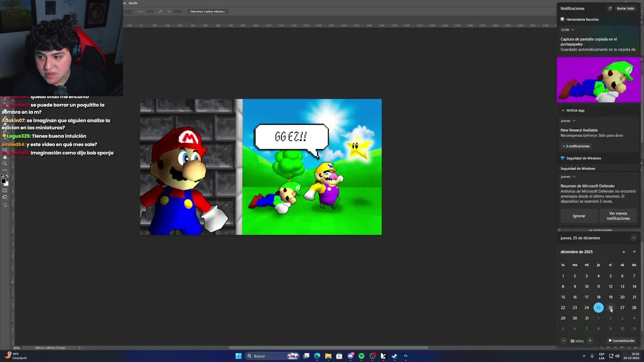Click the Mario thumbnail canvas image
The image size is (644, 362).
point(261,167)
